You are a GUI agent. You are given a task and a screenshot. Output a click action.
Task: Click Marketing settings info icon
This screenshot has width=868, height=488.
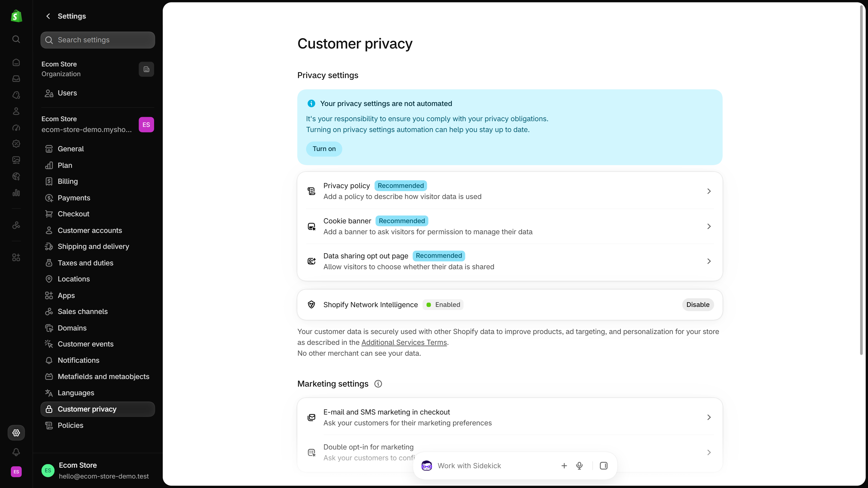(378, 384)
